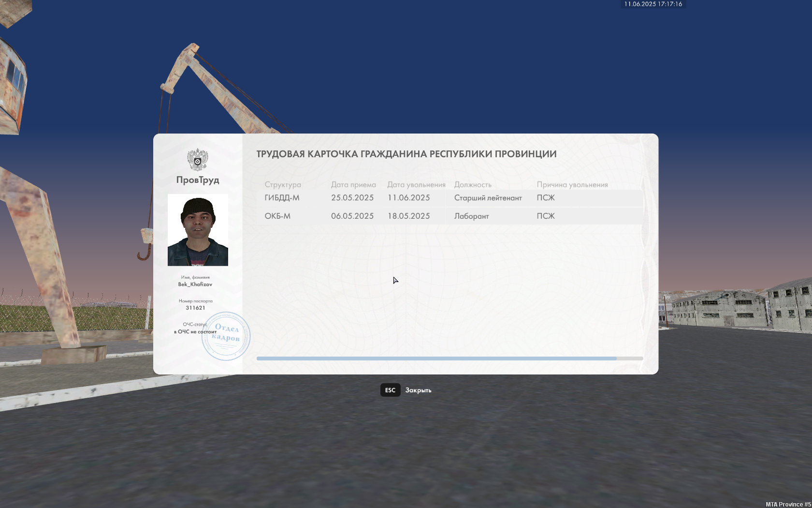Click hire date 25.05.2025
812x508 pixels.
click(x=352, y=198)
